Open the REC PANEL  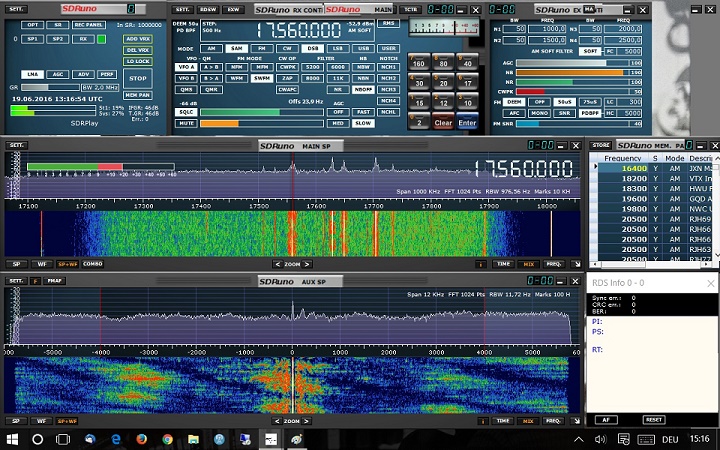pos(89,25)
